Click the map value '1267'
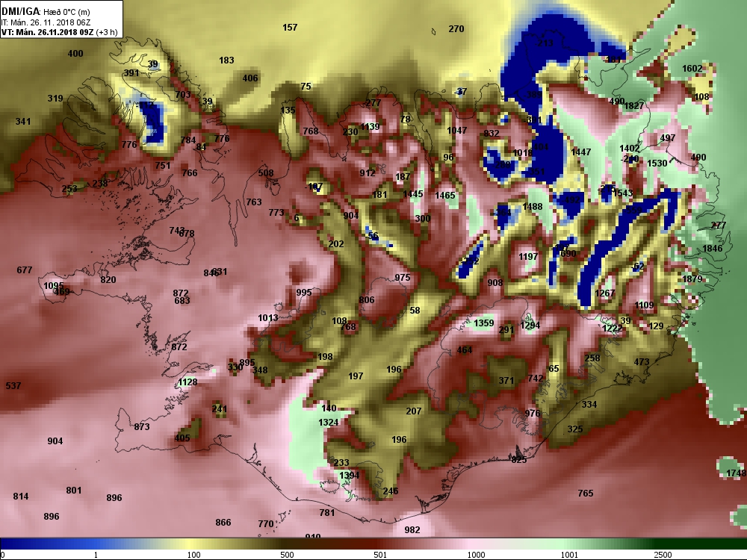The height and width of the screenshot is (560, 747). coord(604,293)
